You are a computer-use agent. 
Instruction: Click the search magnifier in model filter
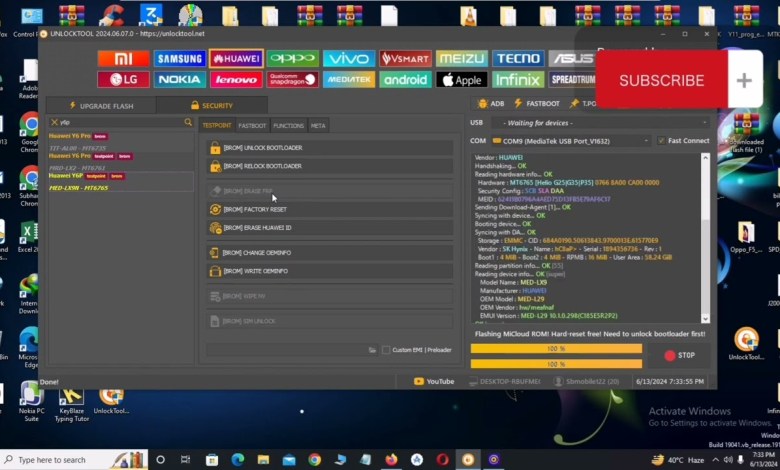[188, 122]
